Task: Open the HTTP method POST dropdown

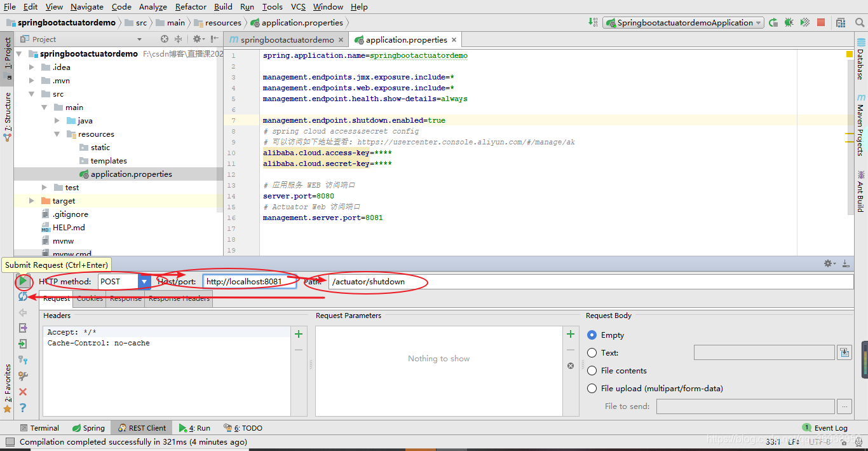Action: click(144, 281)
